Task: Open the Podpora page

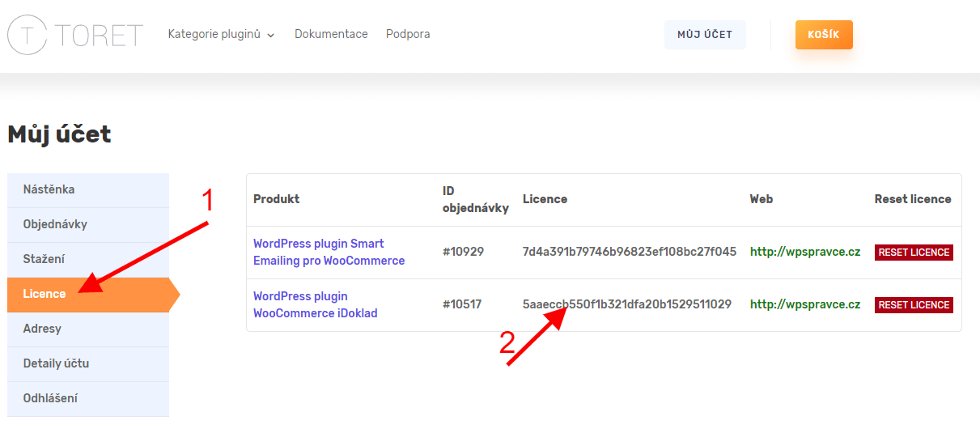Action: coord(408,34)
